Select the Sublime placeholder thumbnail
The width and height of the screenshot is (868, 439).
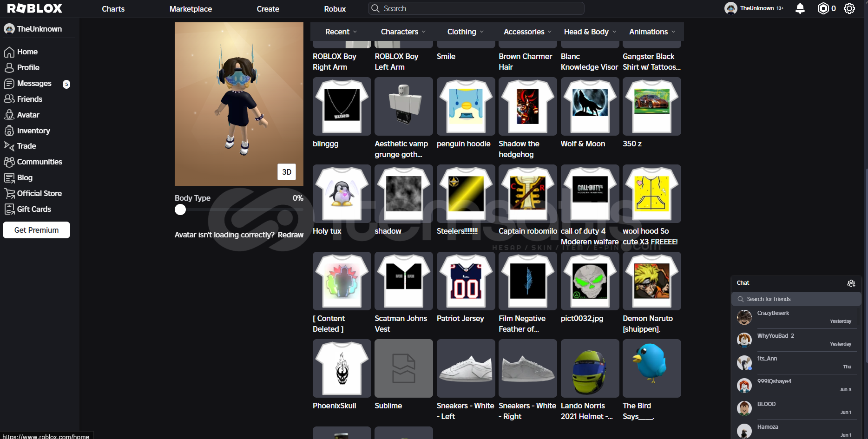pyautogui.click(x=404, y=368)
